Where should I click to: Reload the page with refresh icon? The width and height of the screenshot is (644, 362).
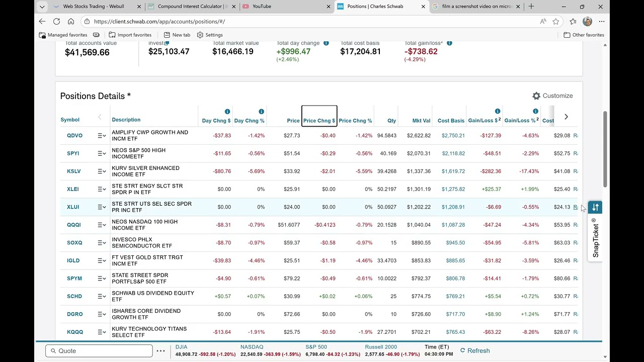coord(56,22)
